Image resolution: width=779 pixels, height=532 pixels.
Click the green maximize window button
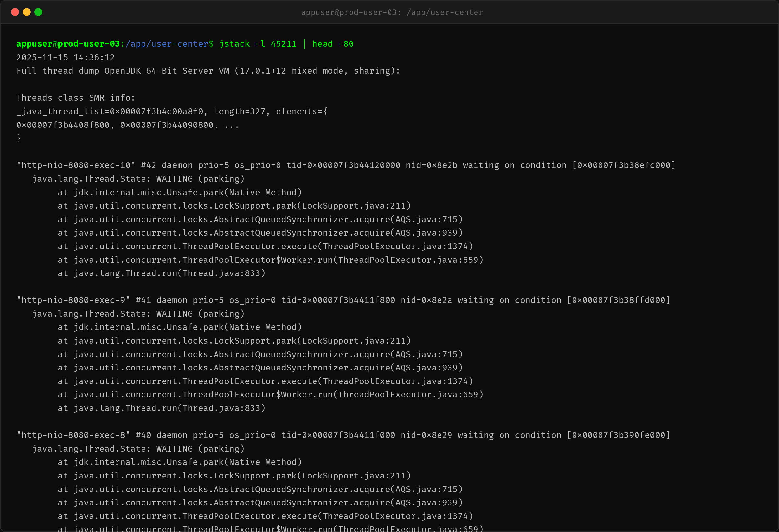[38, 12]
